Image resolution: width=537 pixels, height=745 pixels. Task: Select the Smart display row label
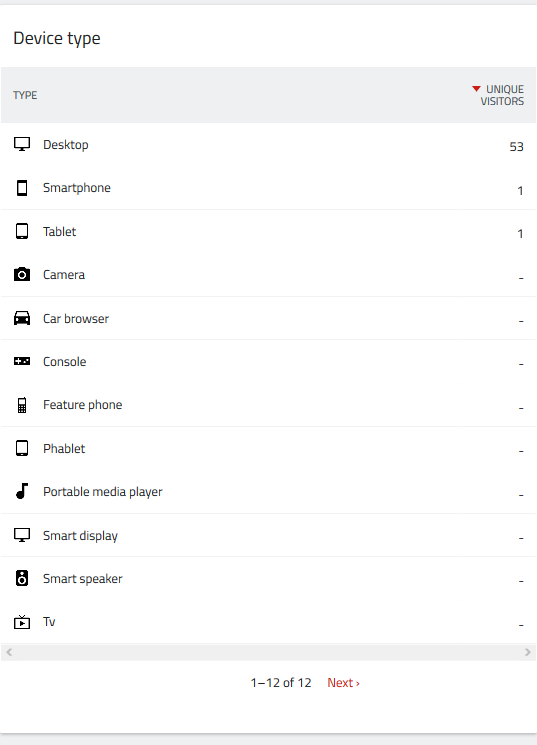point(80,536)
